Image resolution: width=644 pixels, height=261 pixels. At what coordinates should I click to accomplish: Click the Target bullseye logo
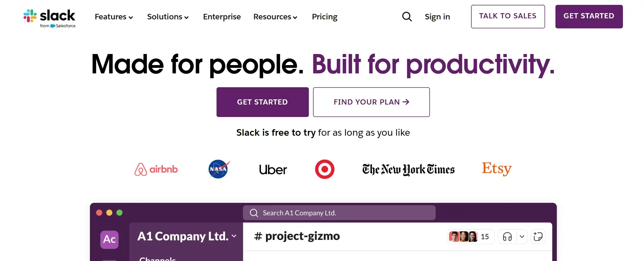(324, 169)
